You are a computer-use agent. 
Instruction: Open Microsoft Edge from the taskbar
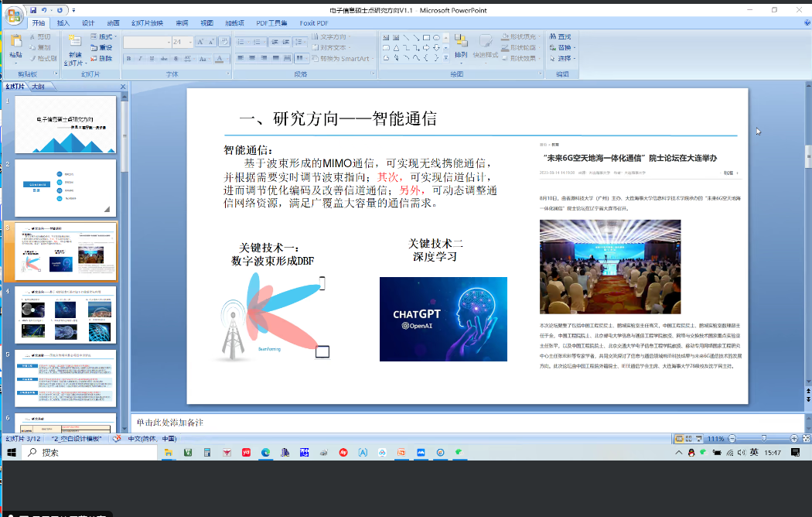(264, 452)
